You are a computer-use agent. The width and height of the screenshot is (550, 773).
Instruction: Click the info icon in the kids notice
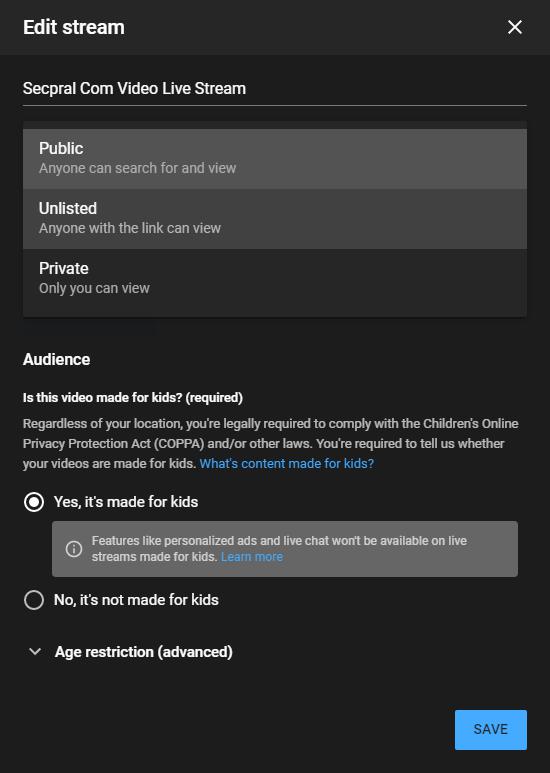[74, 549]
